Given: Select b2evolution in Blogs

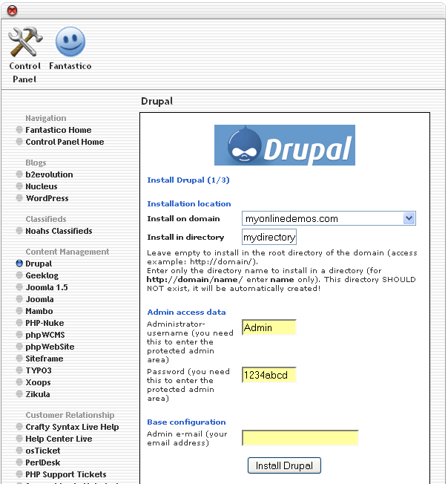Looking at the screenshot, I should click(x=49, y=174).
